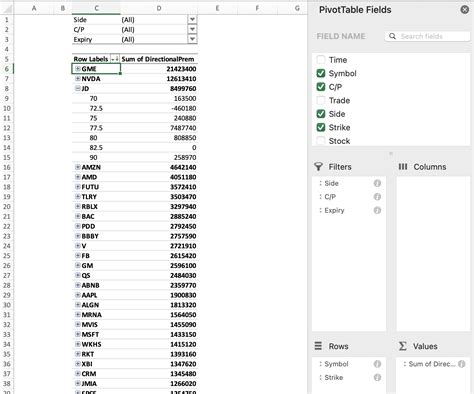The height and width of the screenshot is (394, 474).
Task: Expand the MSFT row group
Action: click(x=78, y=334)
